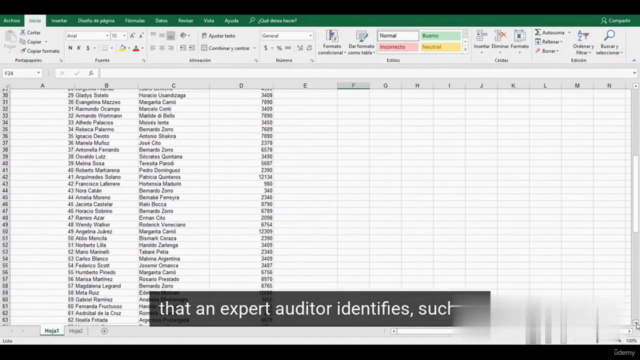Click the Formato cells icon
This screenshot has height=360, width=640.
tap(520, 36)
